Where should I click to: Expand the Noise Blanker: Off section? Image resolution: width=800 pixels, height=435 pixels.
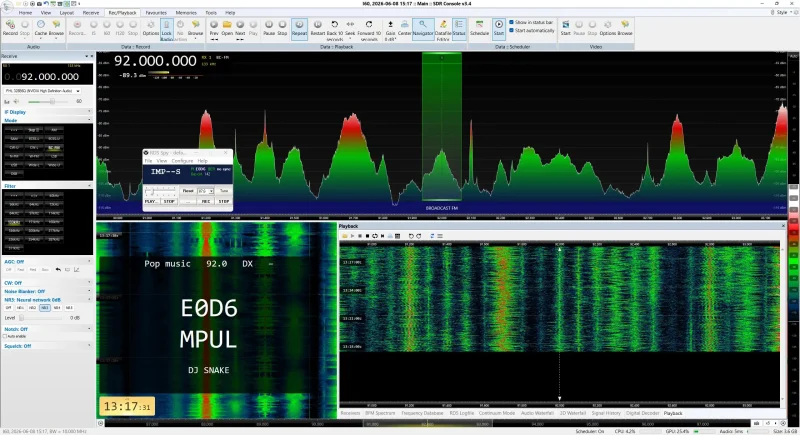(x=89, y=291)
